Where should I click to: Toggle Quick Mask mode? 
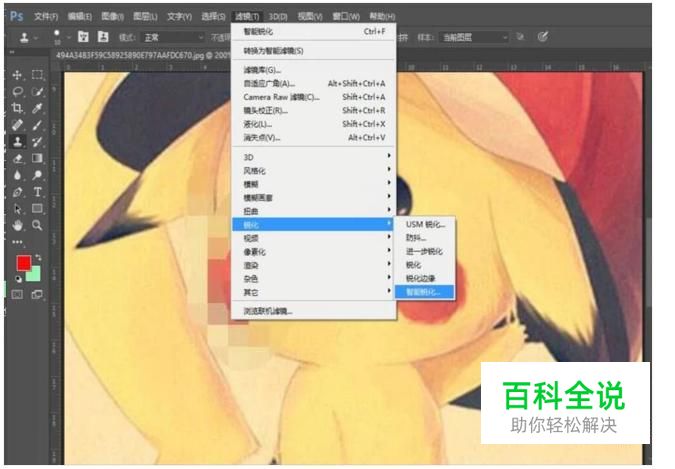pyautogui.click(x=17, y=295)
